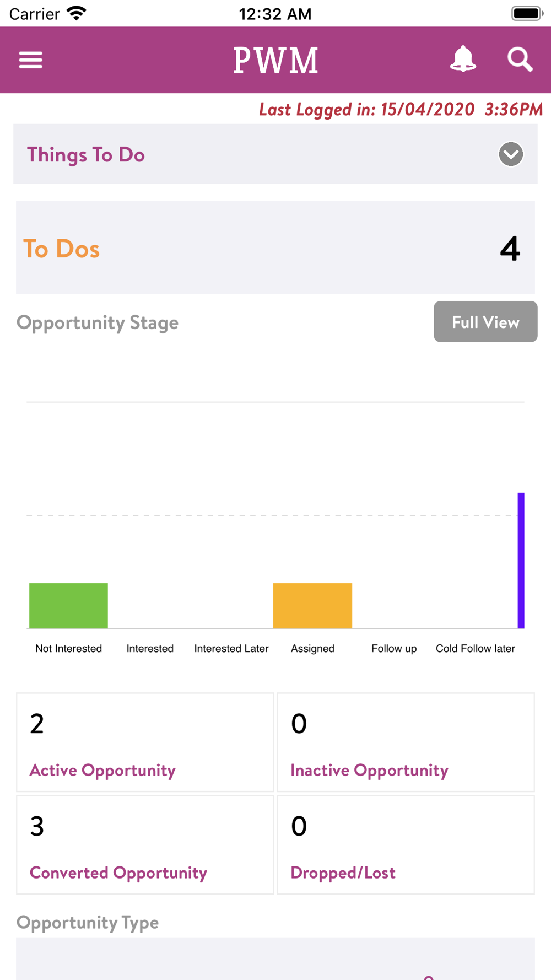Select the green Not Interested bar
Screen dimensions: 551x980
(x=68, y=606)
